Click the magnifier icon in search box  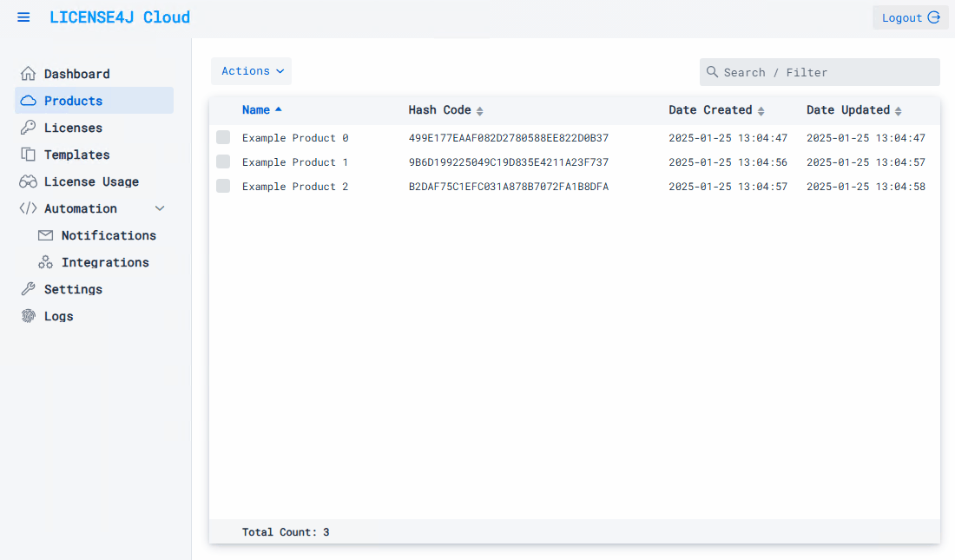[712, 72]
